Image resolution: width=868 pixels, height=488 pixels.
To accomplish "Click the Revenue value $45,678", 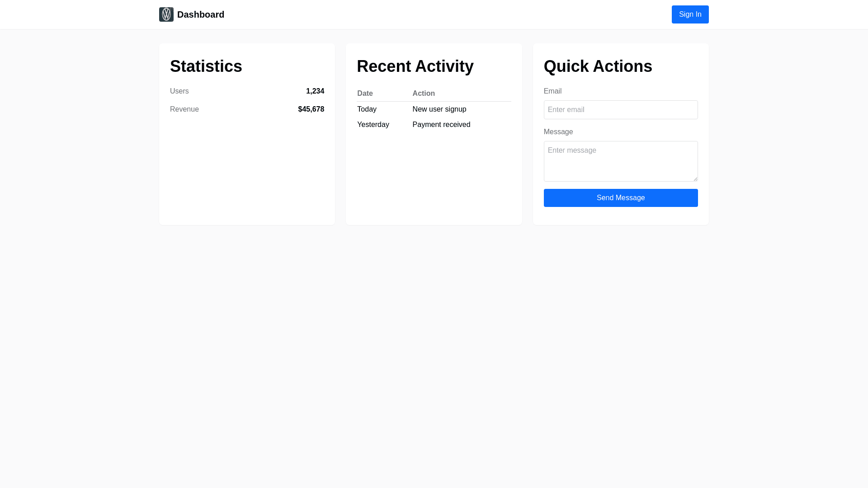I will pyautogui.click(x=311, y=109).
